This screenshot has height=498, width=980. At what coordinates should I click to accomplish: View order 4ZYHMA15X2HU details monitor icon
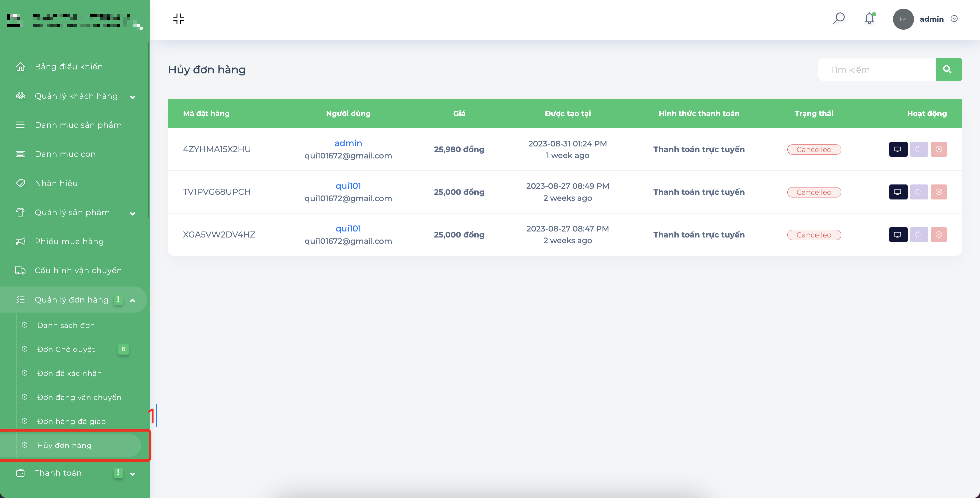click(x=898, y=149)
